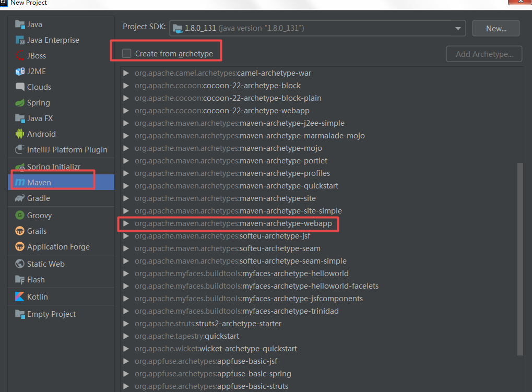Expand cocoon-22-archetype-block node
The height and width of the screenshot is (392, 532).
pyautogui.click(x=126, y=86)
